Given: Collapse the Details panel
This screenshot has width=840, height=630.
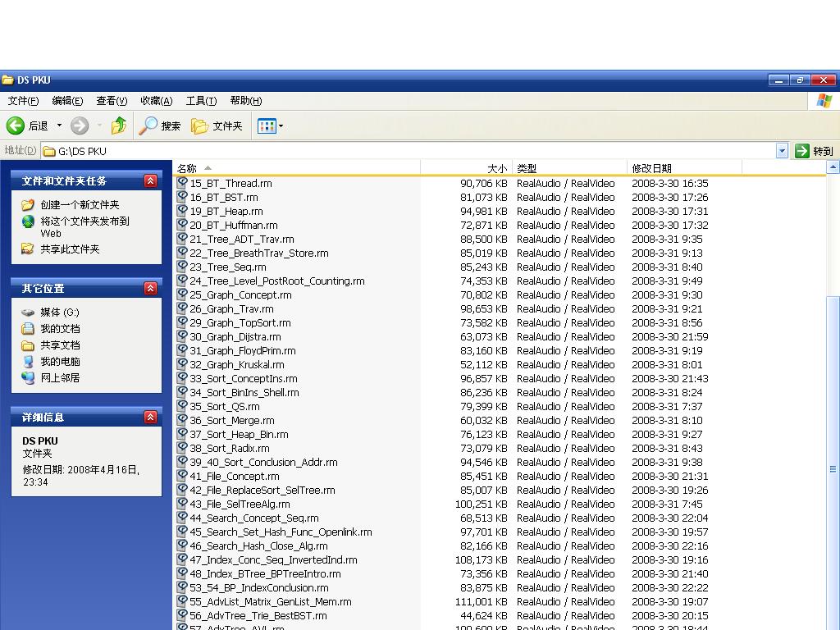Looking at the screenshot, I should click(x=150, y=417).
